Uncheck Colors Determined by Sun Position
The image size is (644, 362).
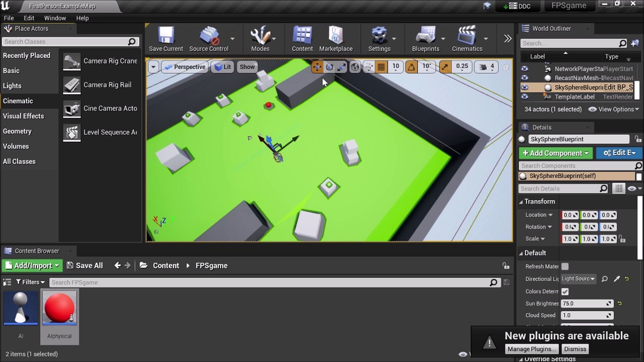click(565, 292)
